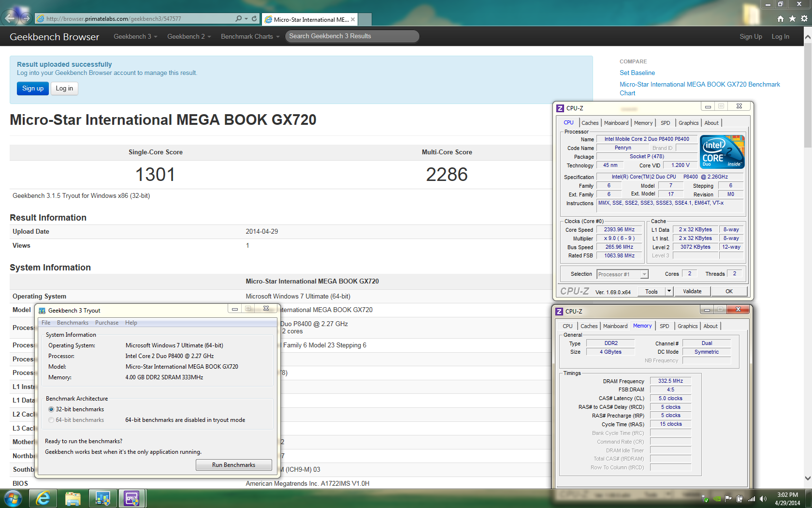This screenshot has width=812, height=508.
Task: Switch to SPD tab in lower CPU-Z
Action: [665, 326]
